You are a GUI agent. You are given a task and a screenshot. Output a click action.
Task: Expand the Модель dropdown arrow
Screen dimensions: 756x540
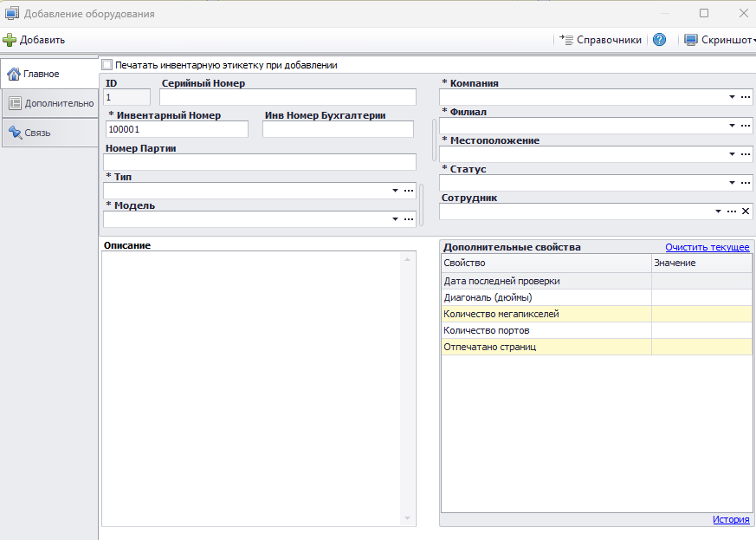click(395, 219)
